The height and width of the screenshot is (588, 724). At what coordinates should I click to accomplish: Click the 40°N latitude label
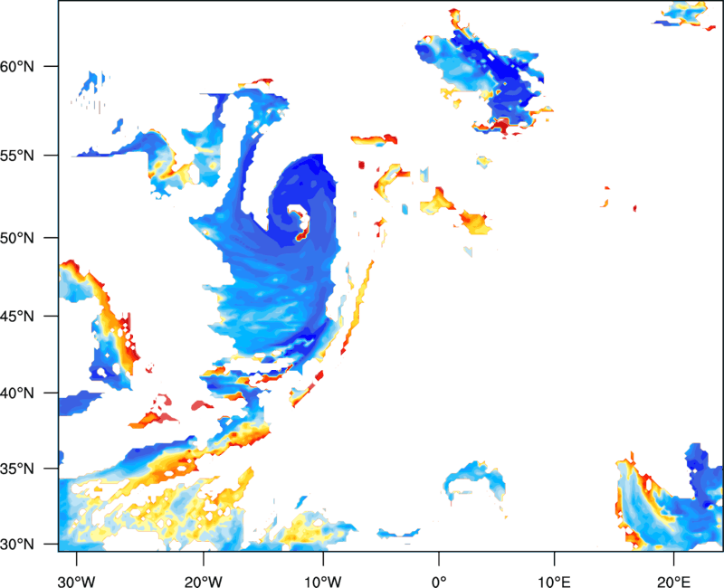[17, 394]
